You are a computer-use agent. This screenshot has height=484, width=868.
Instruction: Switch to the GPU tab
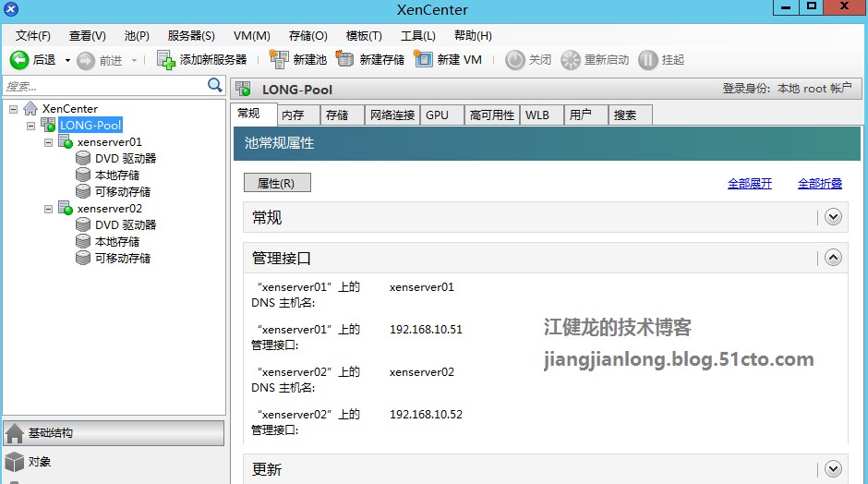(442, 115)
